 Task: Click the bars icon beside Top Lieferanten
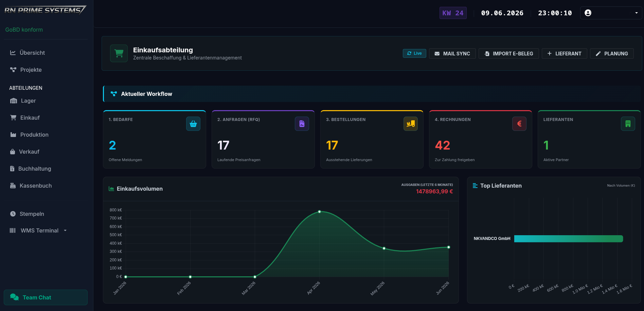click(475, 186)
